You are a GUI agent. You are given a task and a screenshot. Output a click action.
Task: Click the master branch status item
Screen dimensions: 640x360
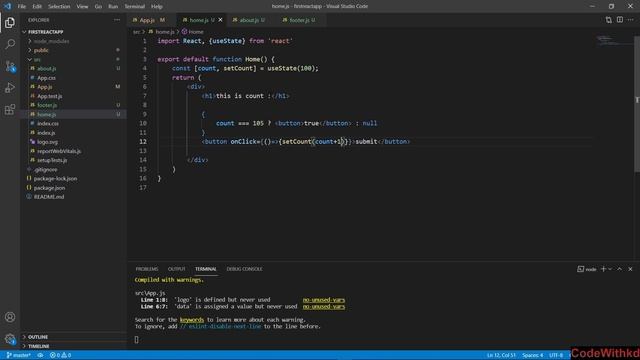[x=18, y=355]
